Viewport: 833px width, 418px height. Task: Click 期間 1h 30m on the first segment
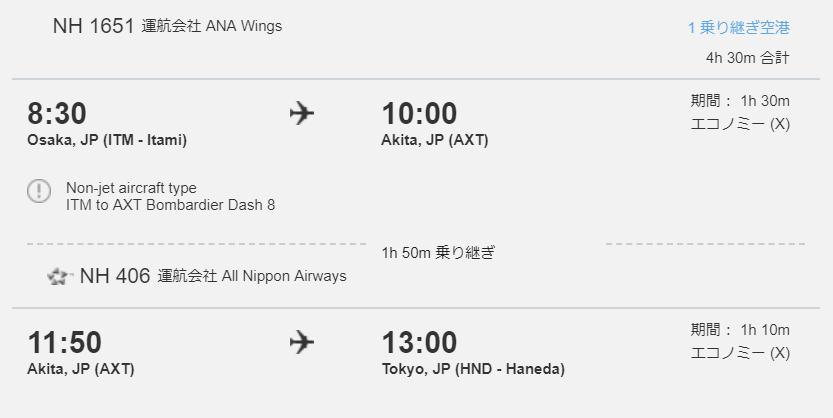(740, 101)
